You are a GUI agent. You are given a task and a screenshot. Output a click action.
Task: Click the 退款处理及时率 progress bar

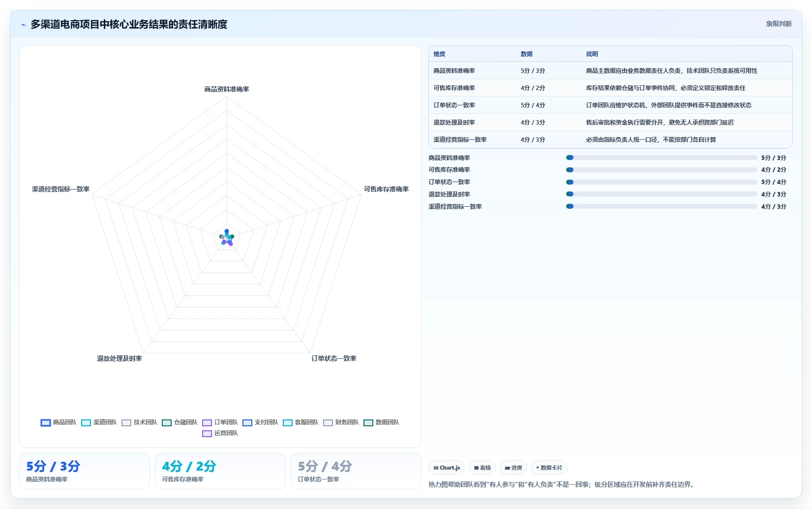point(662,194)
